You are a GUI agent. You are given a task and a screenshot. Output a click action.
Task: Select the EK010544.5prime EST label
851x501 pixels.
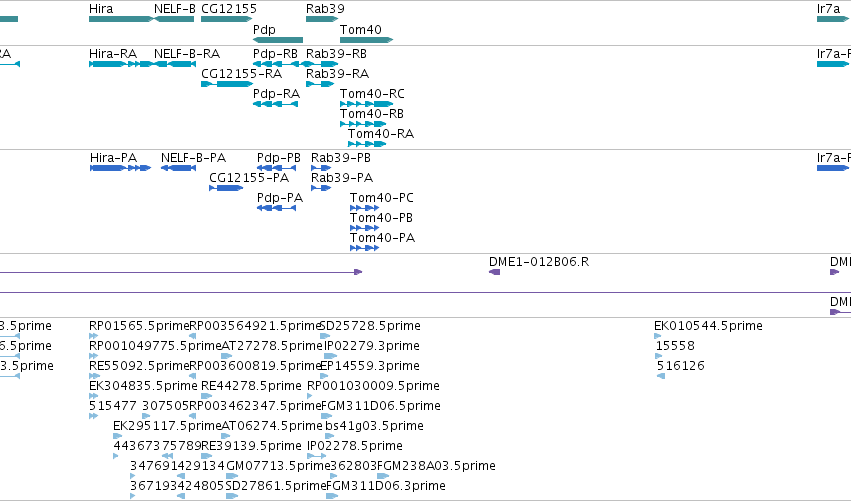708,326
